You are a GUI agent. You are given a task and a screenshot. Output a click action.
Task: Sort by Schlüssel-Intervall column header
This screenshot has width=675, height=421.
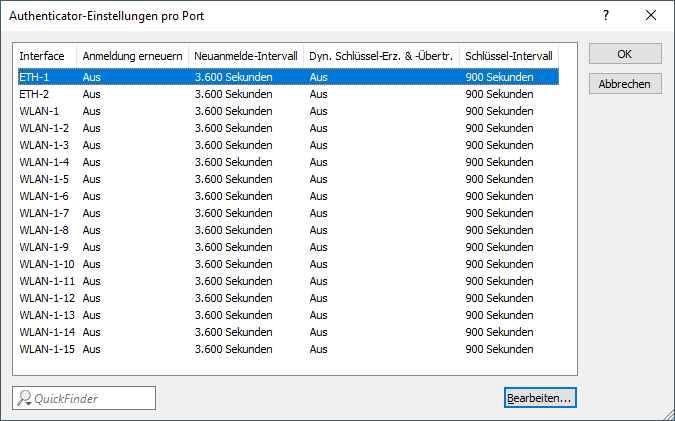point(509,56)
